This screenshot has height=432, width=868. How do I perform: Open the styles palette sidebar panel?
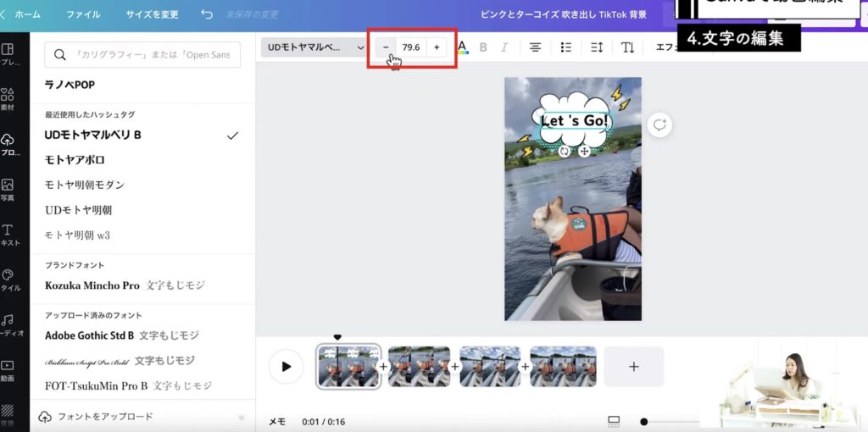click(8, 280)
